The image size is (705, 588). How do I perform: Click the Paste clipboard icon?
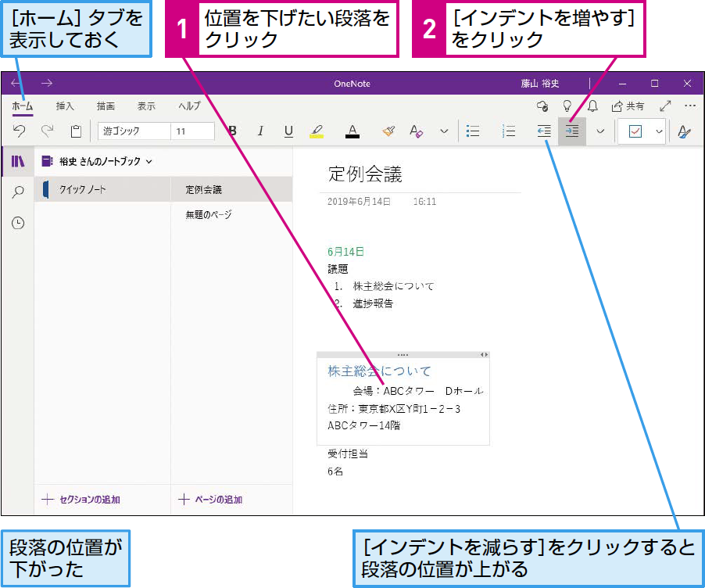76,131
